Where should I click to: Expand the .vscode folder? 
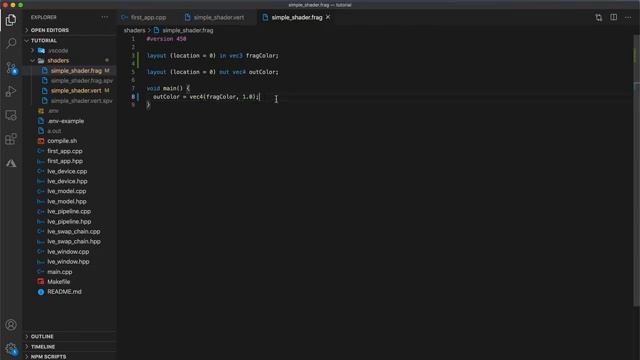70,51
